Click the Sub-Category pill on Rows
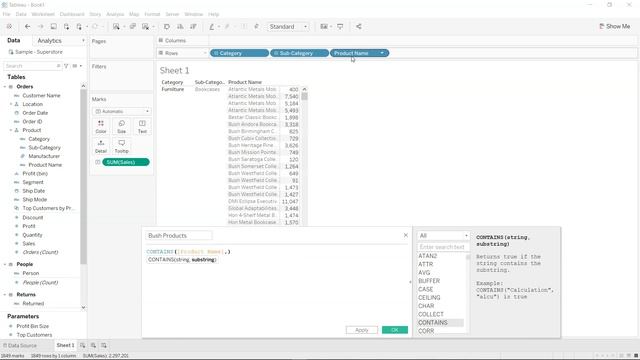 [x=299, y=53]
